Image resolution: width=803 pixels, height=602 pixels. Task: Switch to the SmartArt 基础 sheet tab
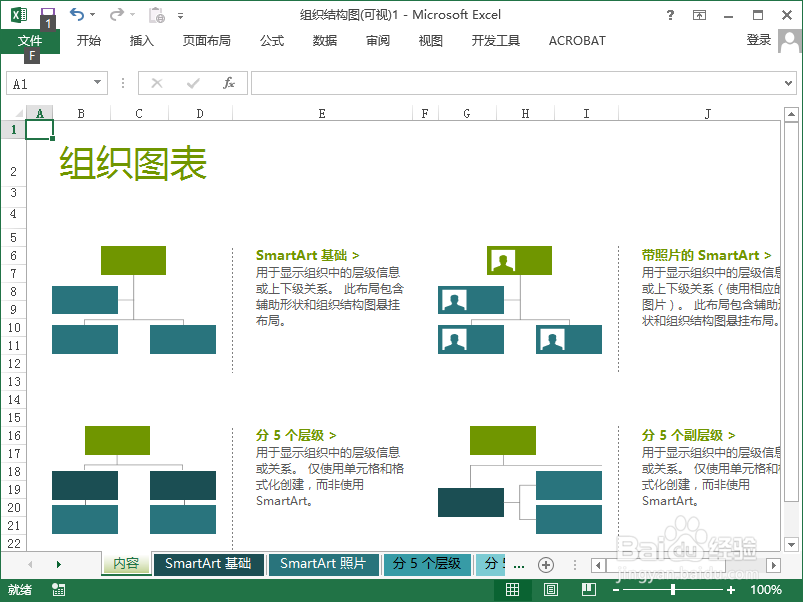pos(208,564)
